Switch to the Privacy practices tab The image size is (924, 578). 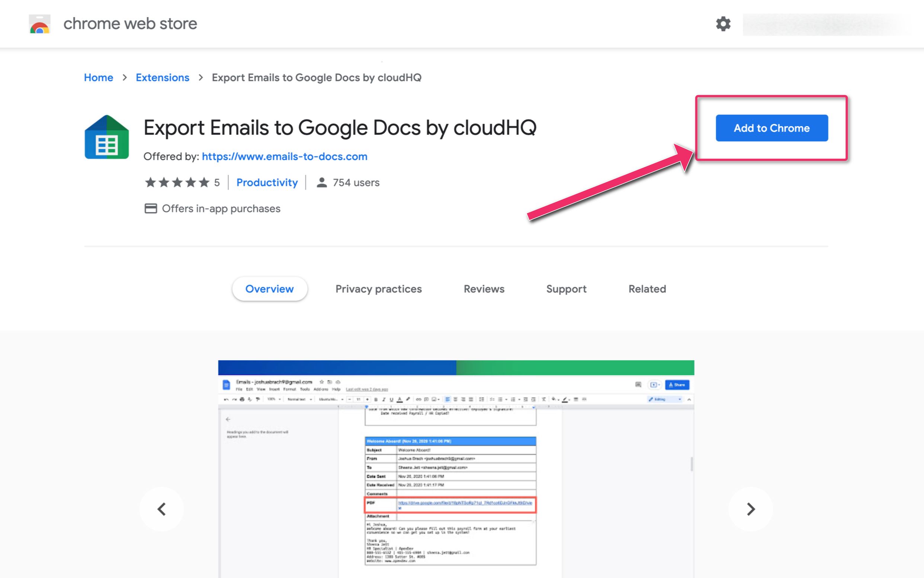379,289
